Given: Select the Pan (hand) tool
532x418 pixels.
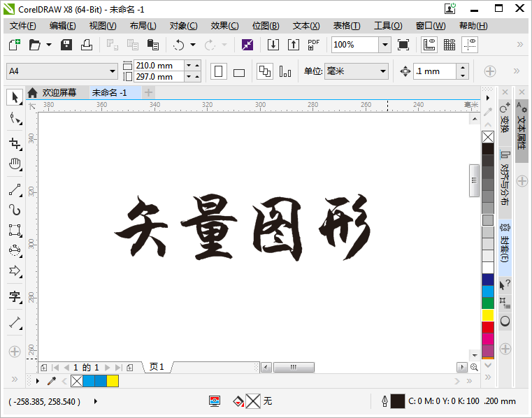Looking at the screenshot, I should coord(15,165).
